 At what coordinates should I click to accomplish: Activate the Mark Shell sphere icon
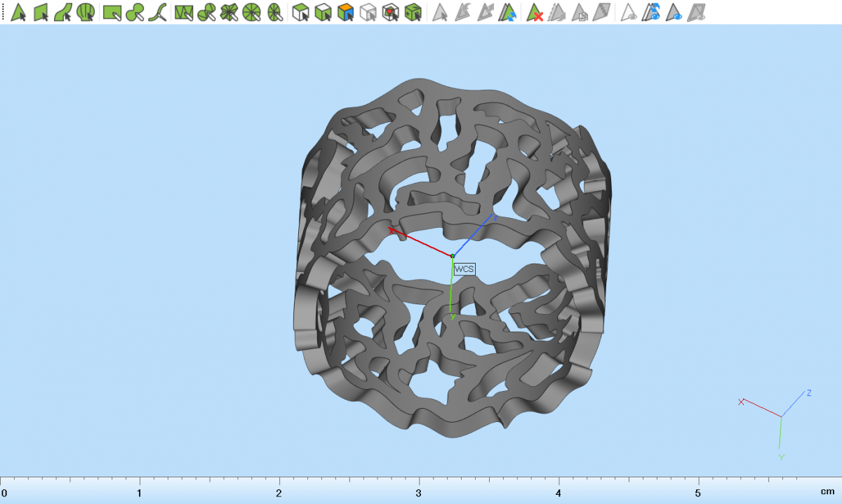pos(86,12)
